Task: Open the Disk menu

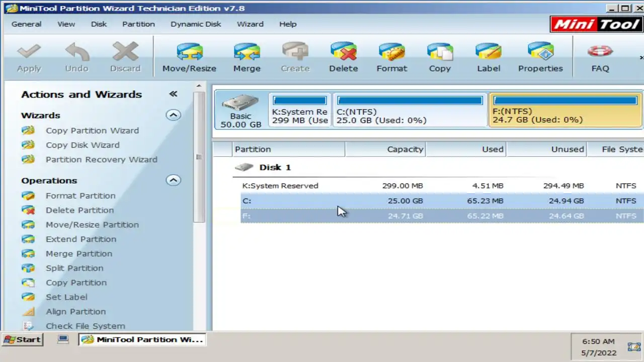Action: click(x=99, y=24)
